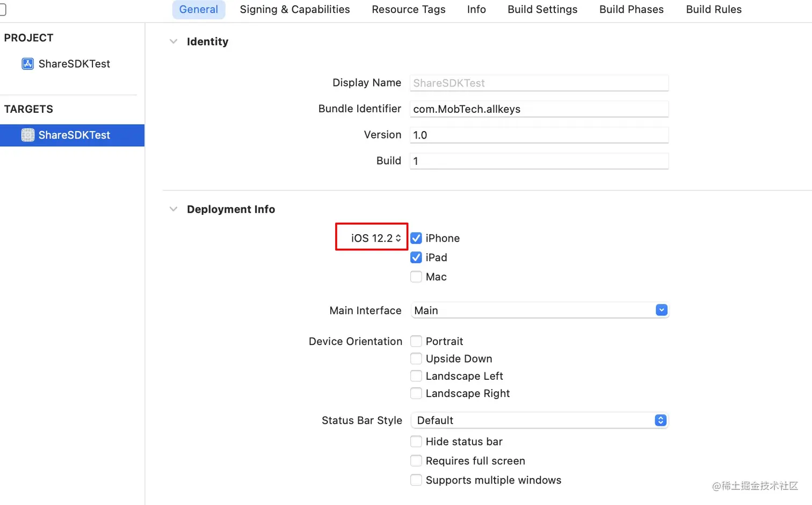Screen dimensions: 812x505
Task: Enable the Mac device checkbox
Action: click(x=416, y=277)
